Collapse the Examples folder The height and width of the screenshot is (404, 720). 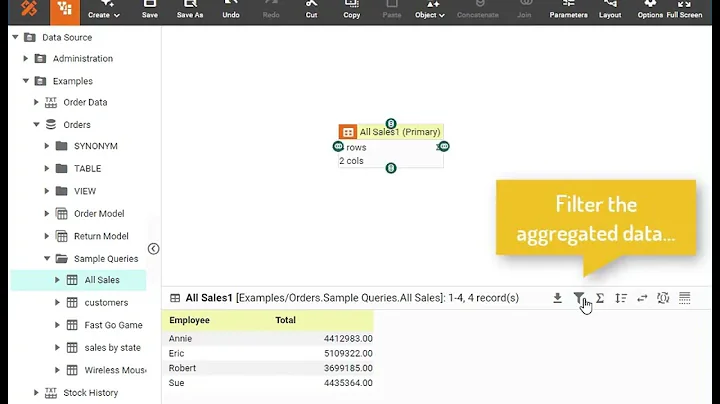pos(26,81)
